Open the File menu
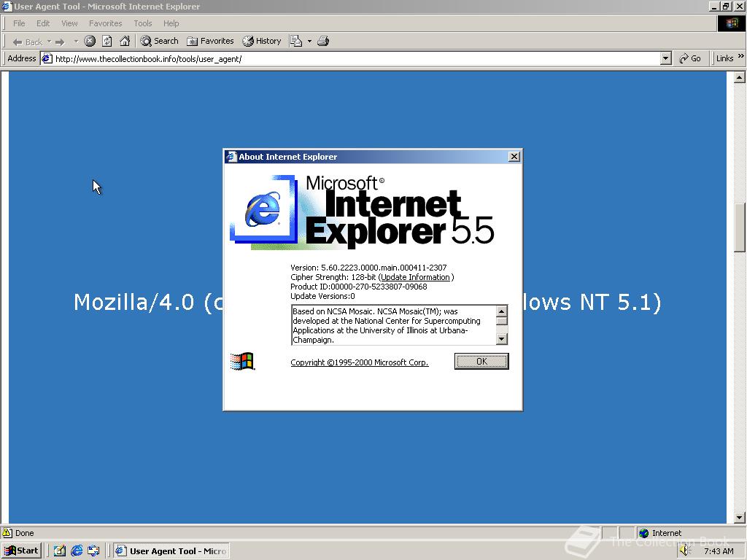Image resolution: width=747 pixels, height=560 pixels. click(x=19, y=23)
